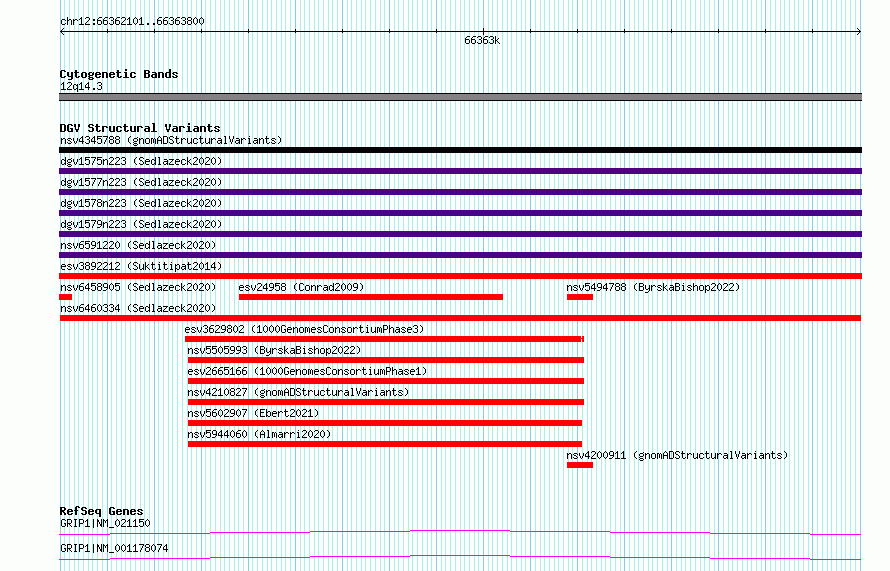This screenshot has width=890, height=571.
Task: Click the red nsv5505993 variant bar
Action: coord(386,360)
